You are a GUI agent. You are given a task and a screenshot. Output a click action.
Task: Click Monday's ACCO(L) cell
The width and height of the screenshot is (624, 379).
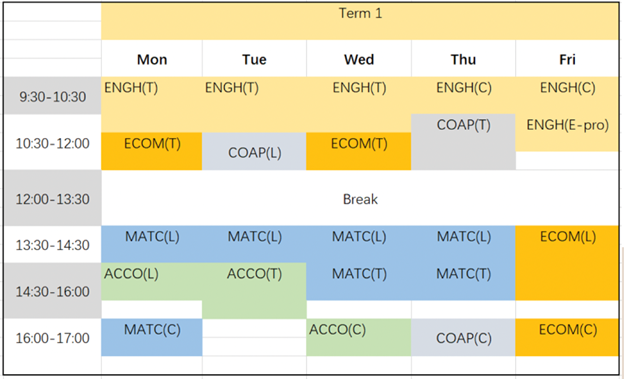(x=152, y=281)
